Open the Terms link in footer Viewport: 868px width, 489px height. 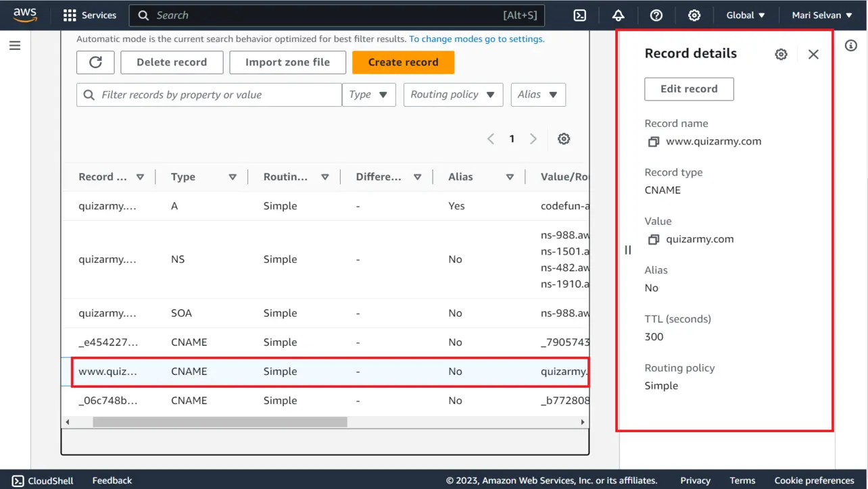pos(742,480)
